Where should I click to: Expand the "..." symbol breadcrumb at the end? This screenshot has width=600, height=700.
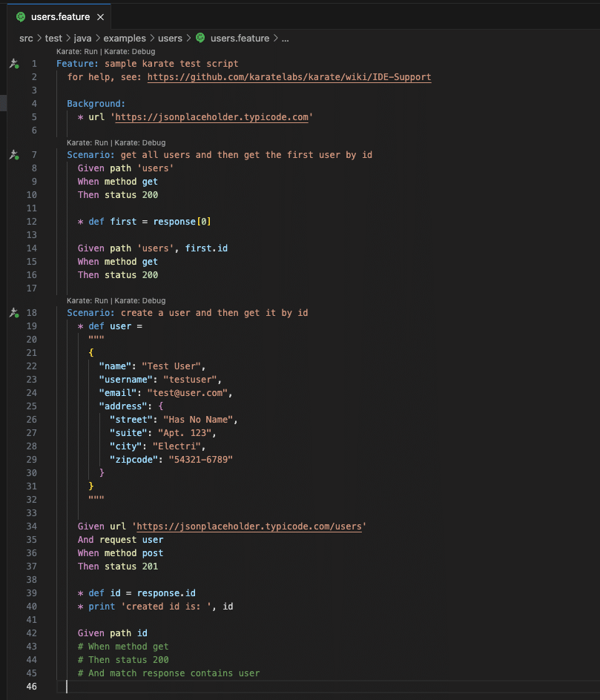click(x=285, y=38)
